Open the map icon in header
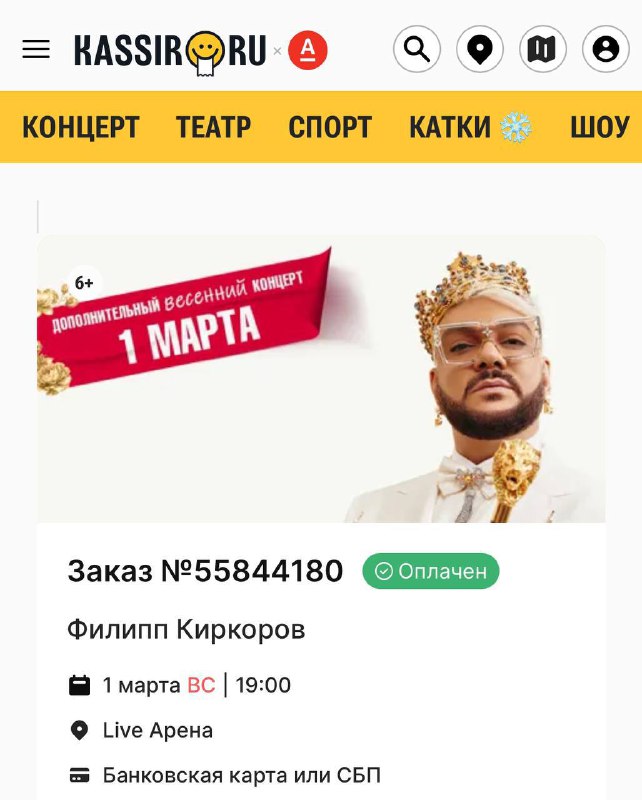The width and height of the screenshot is (642, 800). point(542,49)
